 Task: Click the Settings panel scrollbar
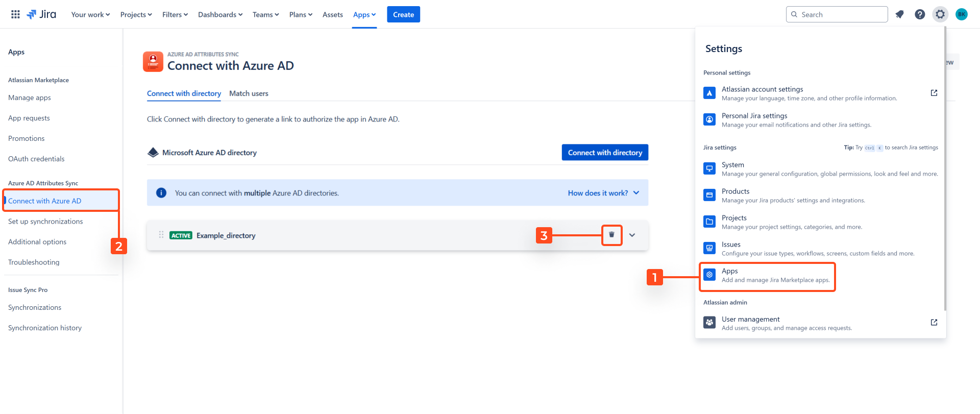[945, 168]
